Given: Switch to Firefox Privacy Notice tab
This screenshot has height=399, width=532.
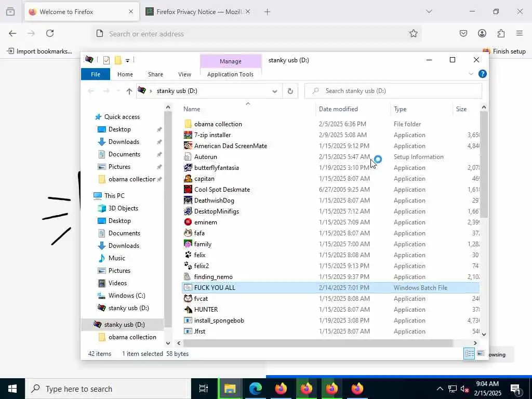Looking at the screenshot, I should point(198,12).
